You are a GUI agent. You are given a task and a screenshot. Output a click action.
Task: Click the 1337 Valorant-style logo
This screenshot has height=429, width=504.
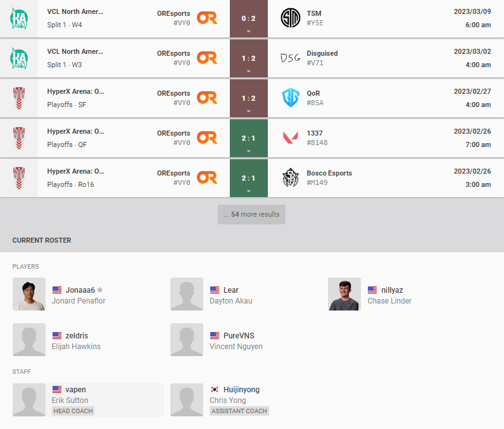click(x=290, y=138)
